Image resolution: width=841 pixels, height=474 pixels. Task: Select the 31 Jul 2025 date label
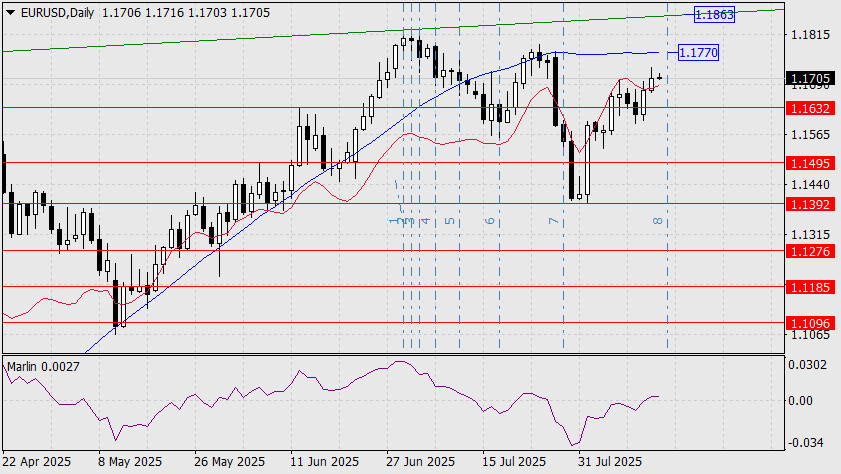610,462
